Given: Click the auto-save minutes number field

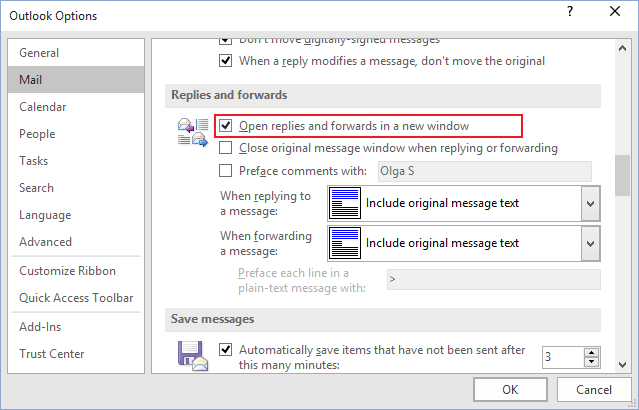Looking at the screenshot, I should (564, 357).
